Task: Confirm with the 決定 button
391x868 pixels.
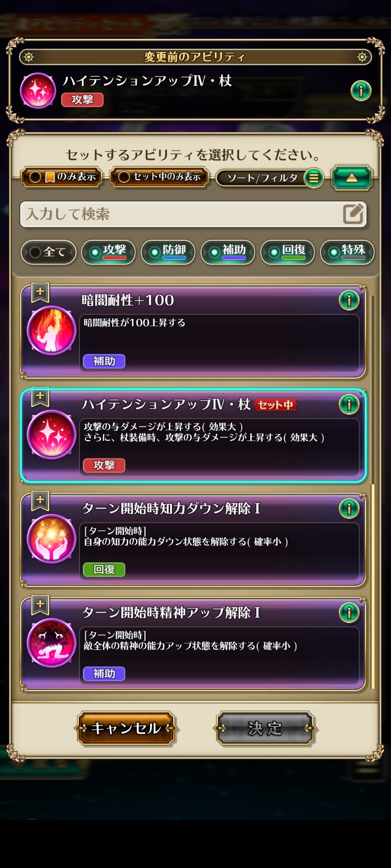Action: (x=265, y=728)
